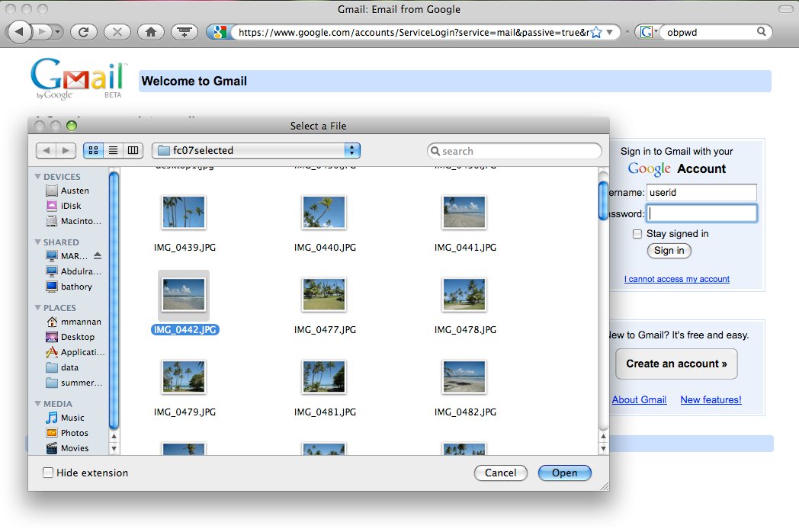Click the username field containing userid
The width and height of the screenshot is (799, 532).
coord(701,193)
